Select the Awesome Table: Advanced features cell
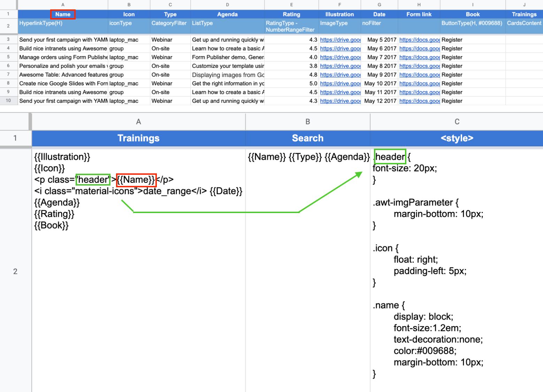 [63, 75]
